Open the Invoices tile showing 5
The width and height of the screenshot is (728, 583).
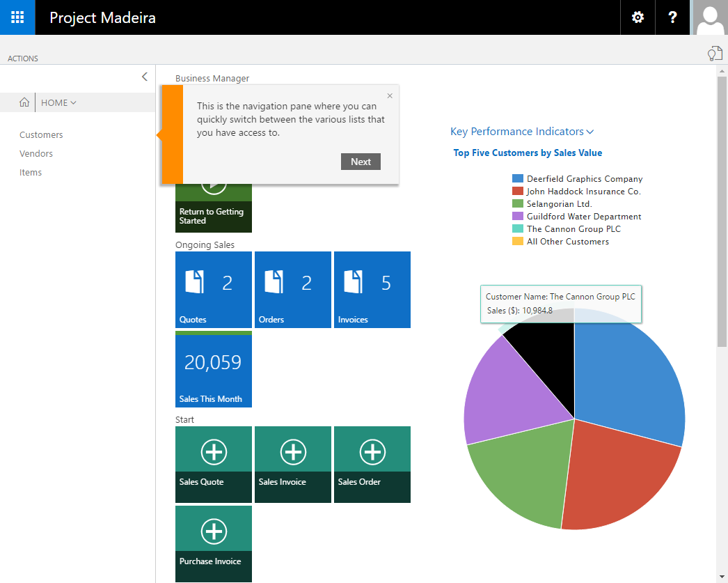(372, 289)
